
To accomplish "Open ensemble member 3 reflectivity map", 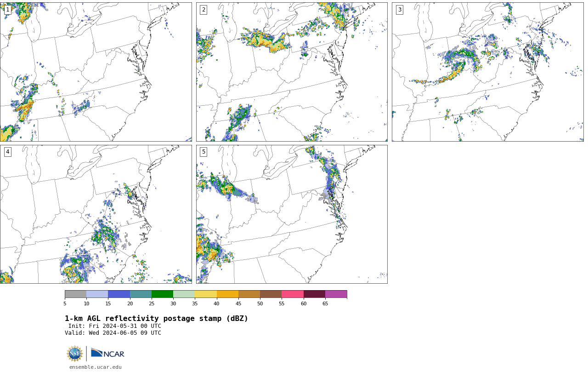I will click(487, 72).
